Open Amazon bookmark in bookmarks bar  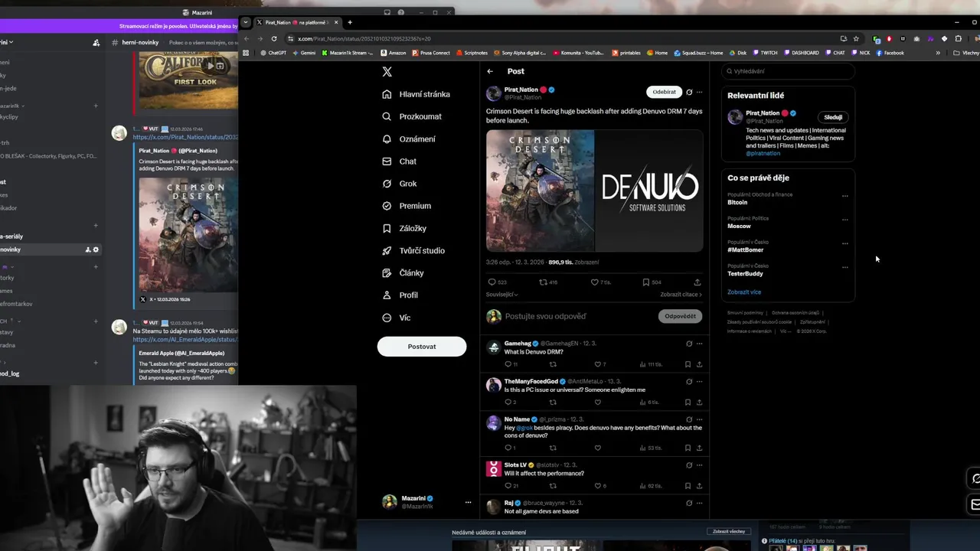point(393,53)
